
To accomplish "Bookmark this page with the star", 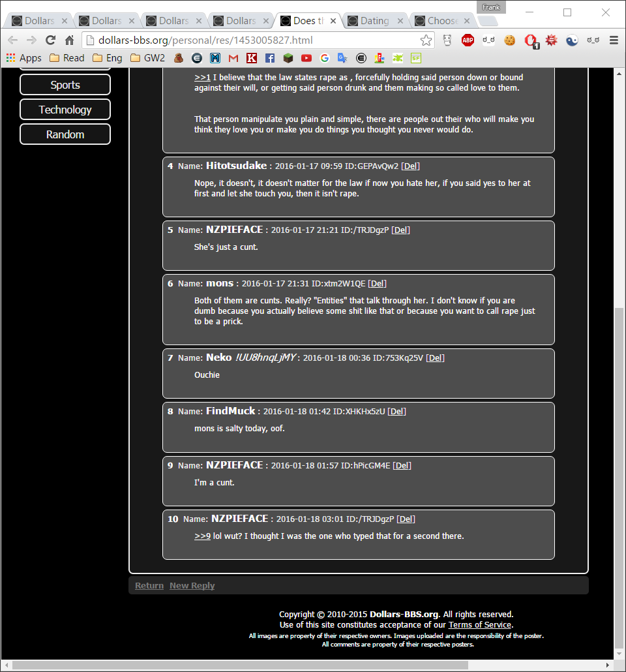I will (x=426, y=40).
